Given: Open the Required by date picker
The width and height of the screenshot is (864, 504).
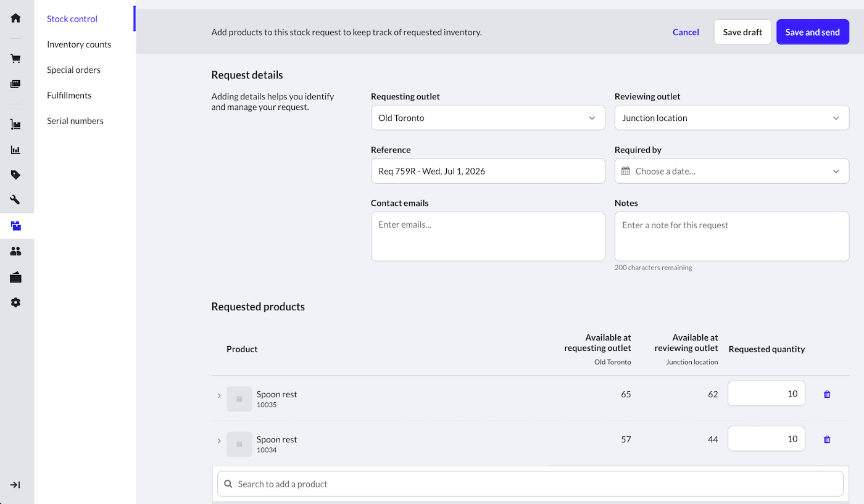Looking at the screenshot, I should point(732,171).
